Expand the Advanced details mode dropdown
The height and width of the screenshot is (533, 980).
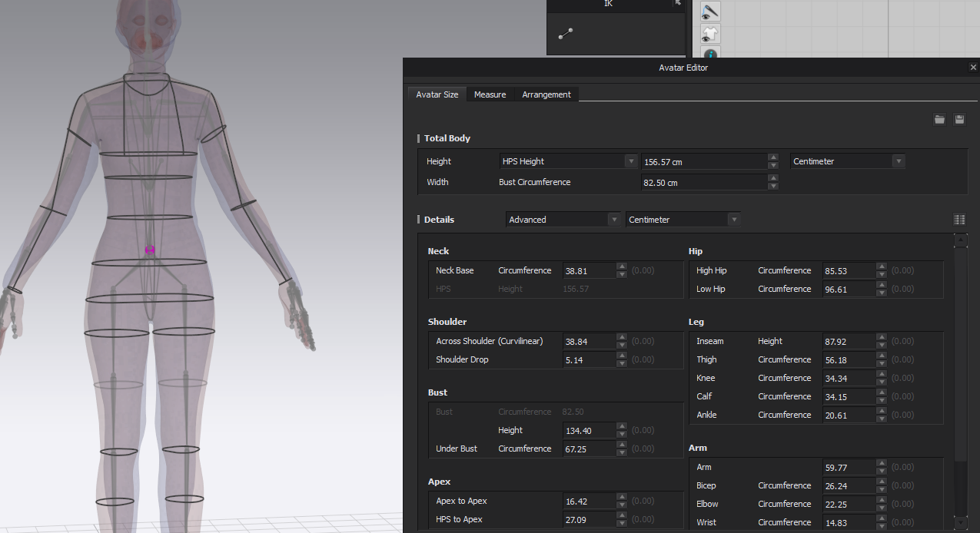[563, 220]
